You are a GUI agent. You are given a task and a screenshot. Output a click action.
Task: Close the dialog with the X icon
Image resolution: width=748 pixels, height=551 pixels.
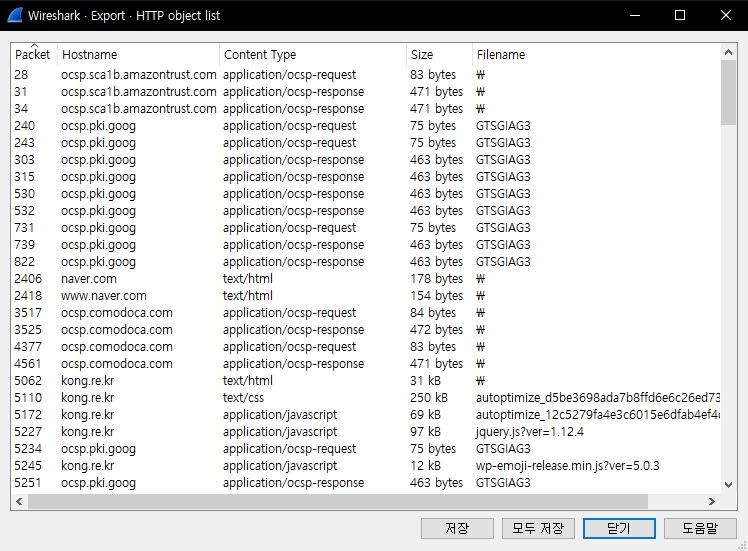pos(726,15)
